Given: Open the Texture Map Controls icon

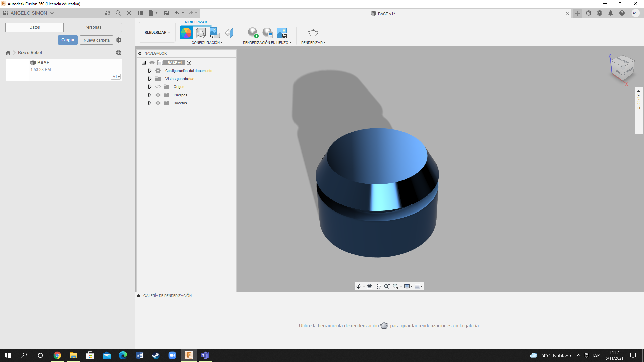Looking at the screenshot, I should click(x=229, y=33).
